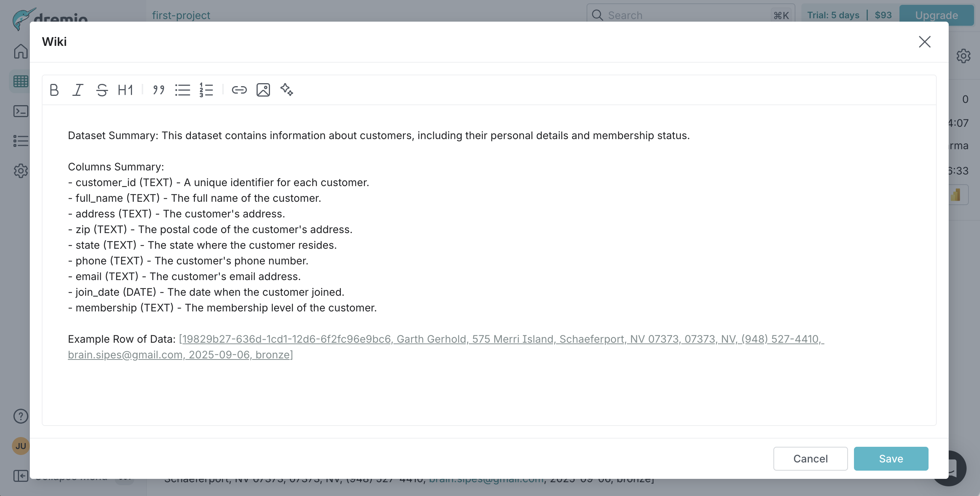Image resolution: width=980 pixels, height=496 pixels.
Task: Insert a blockquote
Action: [158, 90]
